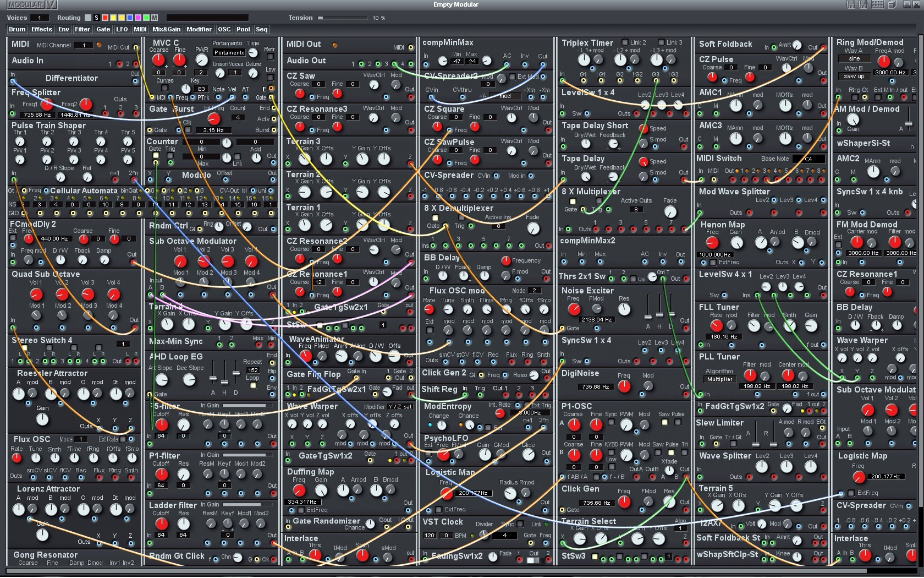924x578 pixels.
Task: Click the copy pages icon in title bar
Action: point(892,5)
